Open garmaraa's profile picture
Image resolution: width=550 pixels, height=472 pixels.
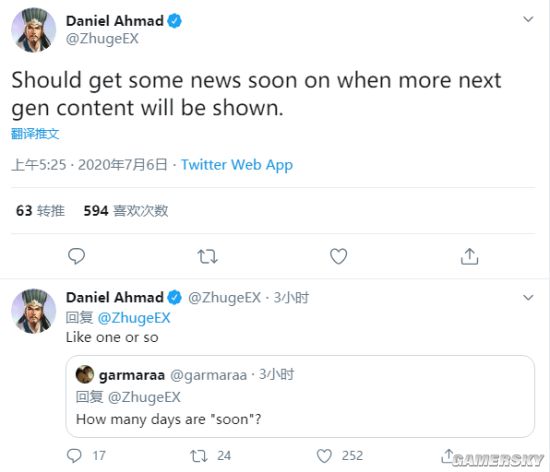(x=85, y=374)
